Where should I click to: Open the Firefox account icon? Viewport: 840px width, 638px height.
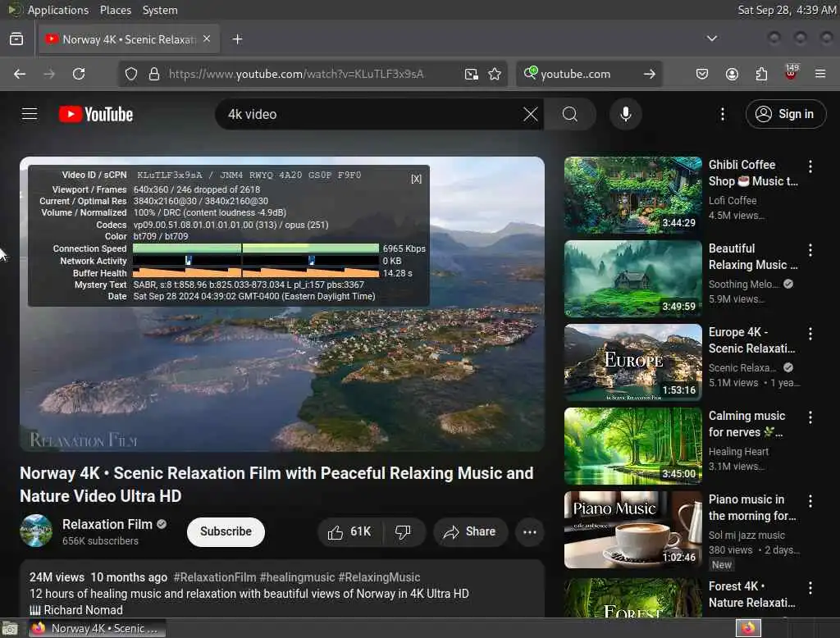coord(732,74)
